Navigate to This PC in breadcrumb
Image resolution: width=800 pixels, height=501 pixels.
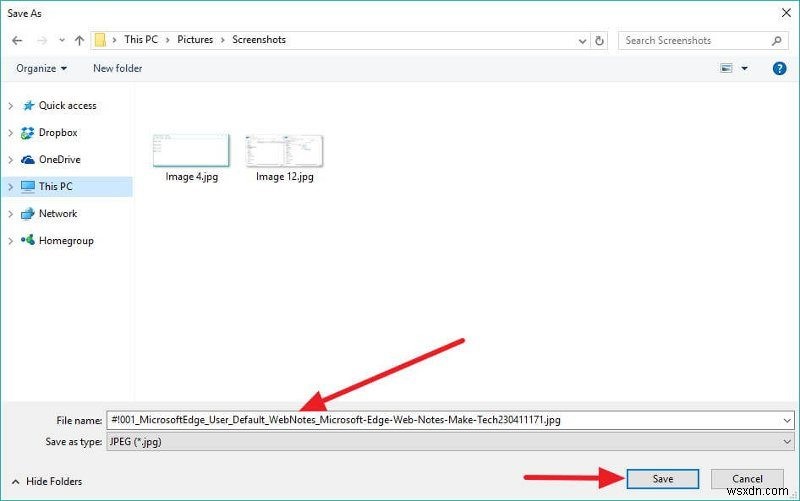tap(141, 39)
